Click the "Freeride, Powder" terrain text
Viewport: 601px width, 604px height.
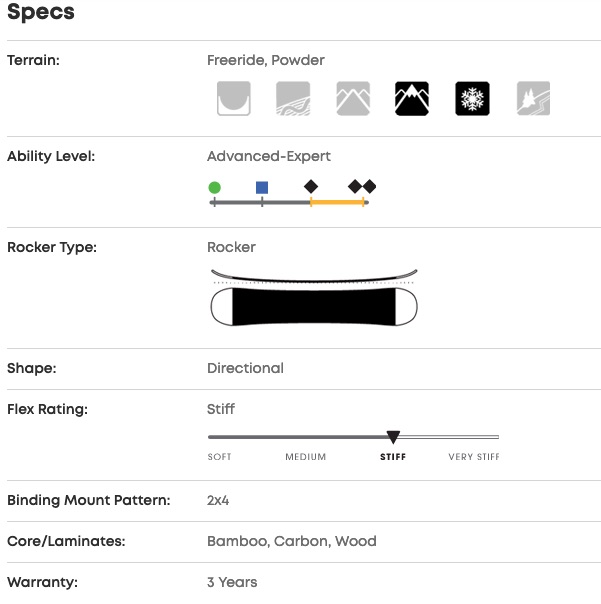(266, 60)
